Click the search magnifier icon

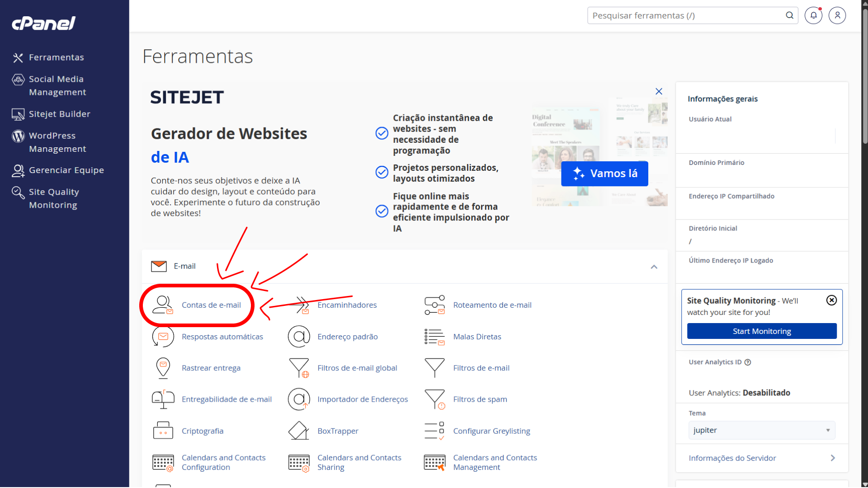(x=789, y=15)
